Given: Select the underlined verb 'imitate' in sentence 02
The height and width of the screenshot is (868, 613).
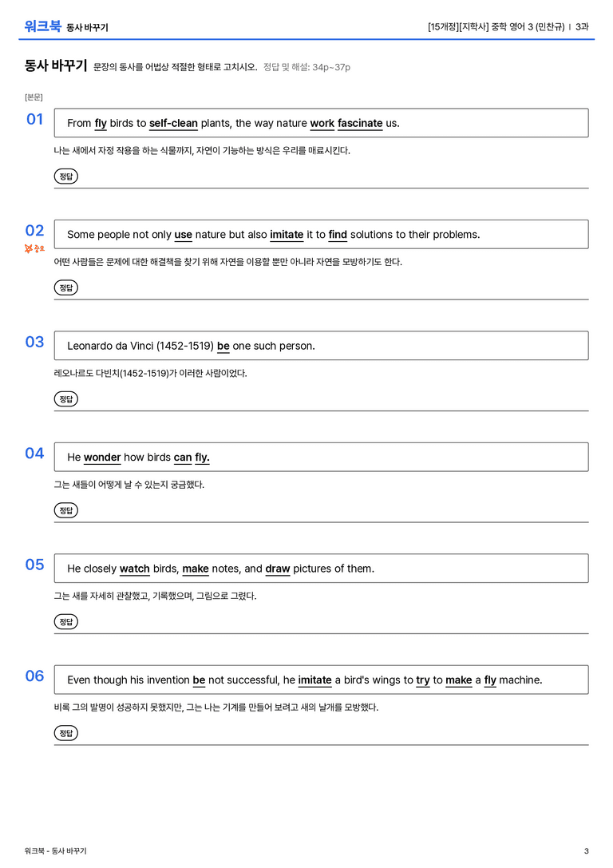Looking at the screenshot, I should pos(287,235).
